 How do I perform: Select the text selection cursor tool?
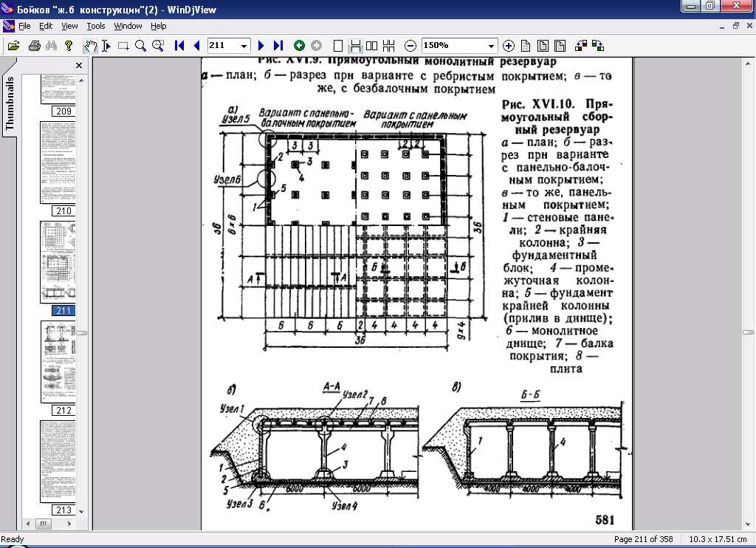point(106,46)
